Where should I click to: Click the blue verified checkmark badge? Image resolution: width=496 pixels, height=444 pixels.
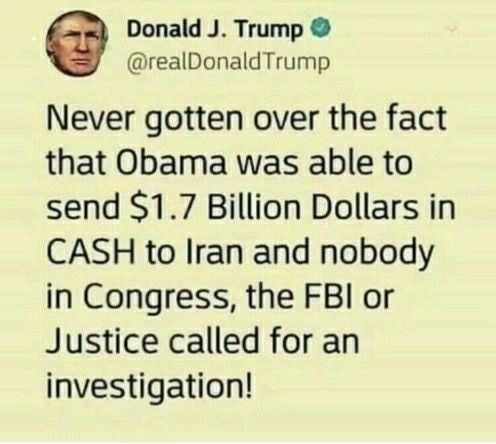coord(321,29)
